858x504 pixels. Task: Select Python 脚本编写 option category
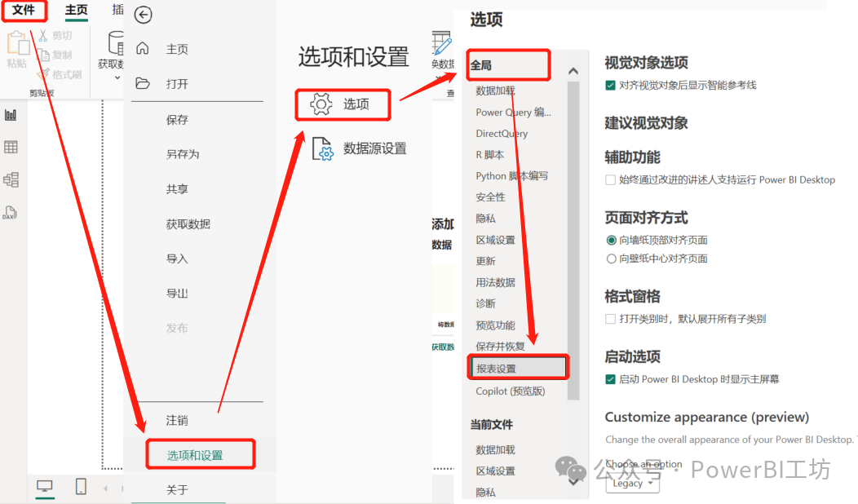pyautogui.click(x=511, y=175)
